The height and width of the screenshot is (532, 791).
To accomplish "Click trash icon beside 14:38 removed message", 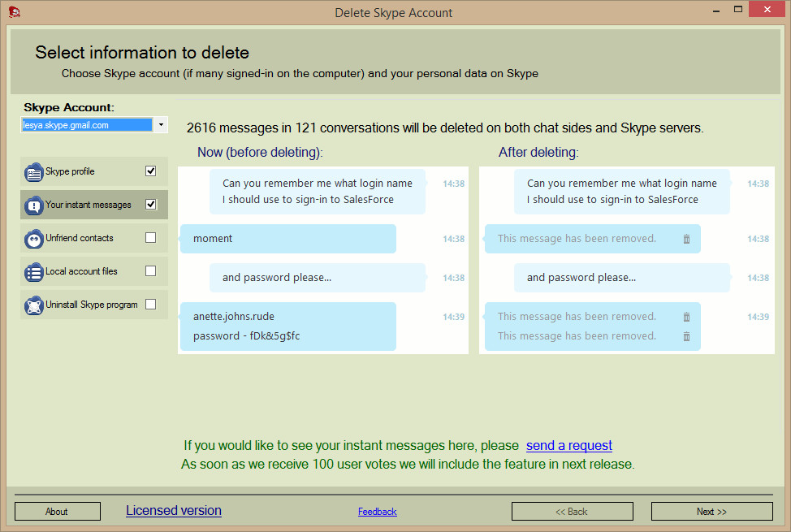I will coord(686,239).
